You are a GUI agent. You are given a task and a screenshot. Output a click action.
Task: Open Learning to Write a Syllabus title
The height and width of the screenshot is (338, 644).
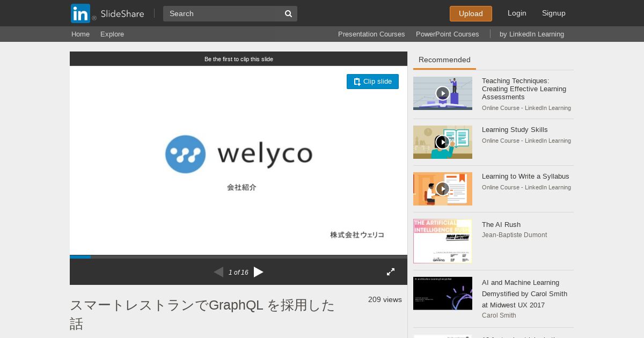click(x=525, y=177)
